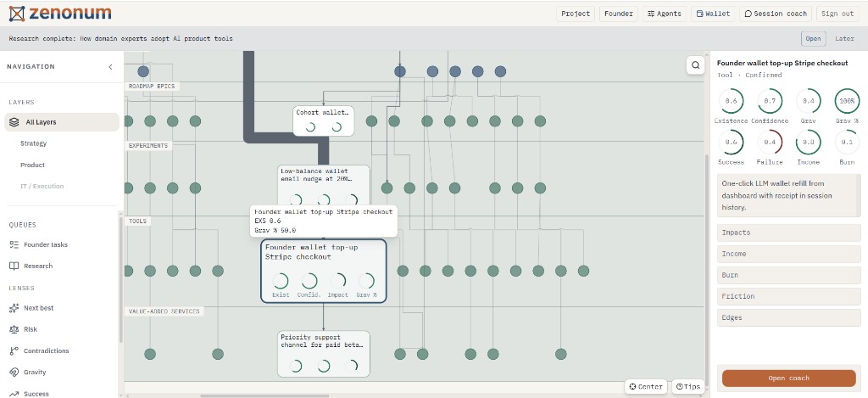The height and width of the screenshot is (398, 868).
Task: Open the Research queue book icon
Action: (14, 266)
